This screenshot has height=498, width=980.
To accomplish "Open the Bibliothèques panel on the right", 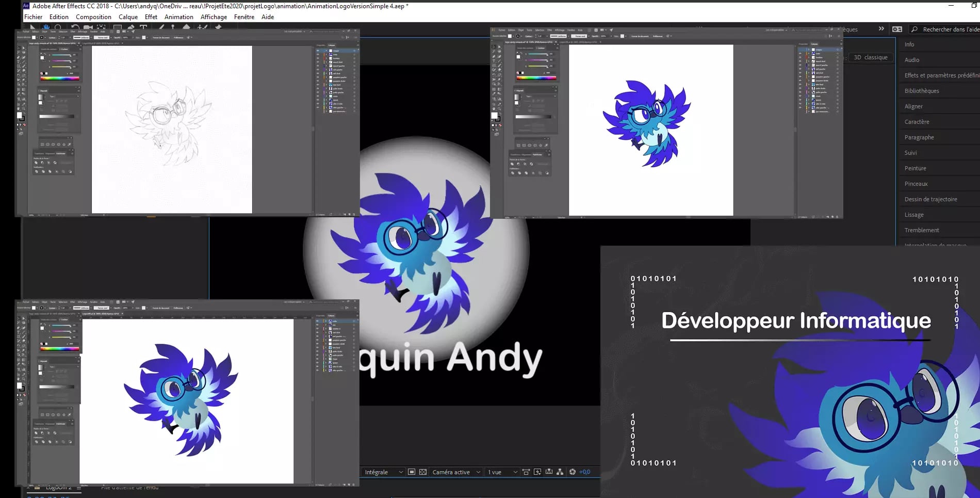I will (x=921, y=91).
